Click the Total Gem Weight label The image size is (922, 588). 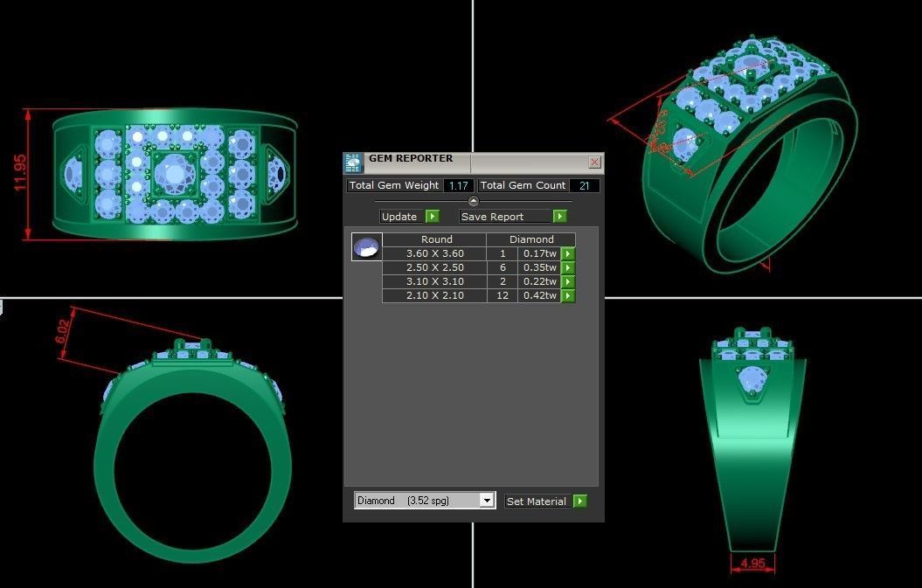coord(394,186)
